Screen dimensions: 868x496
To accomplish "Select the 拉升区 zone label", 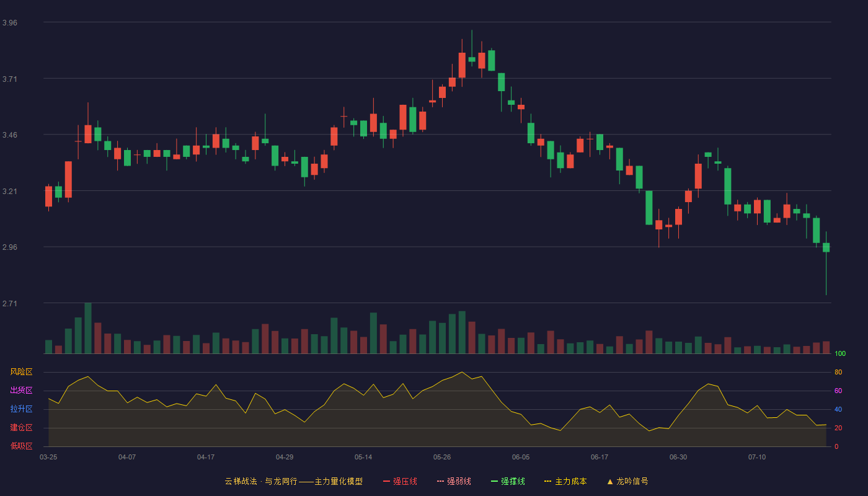I will 21,409.
